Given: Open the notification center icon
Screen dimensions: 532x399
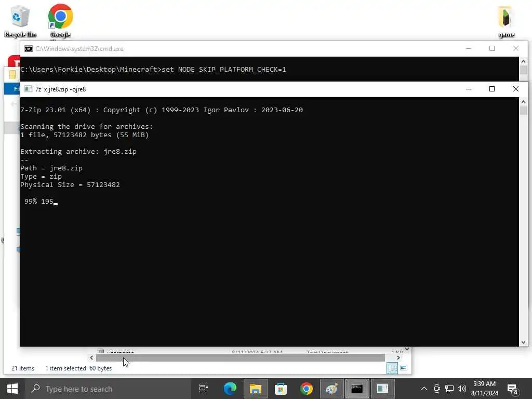Looking at the screenshot, I should click(513, 389).
